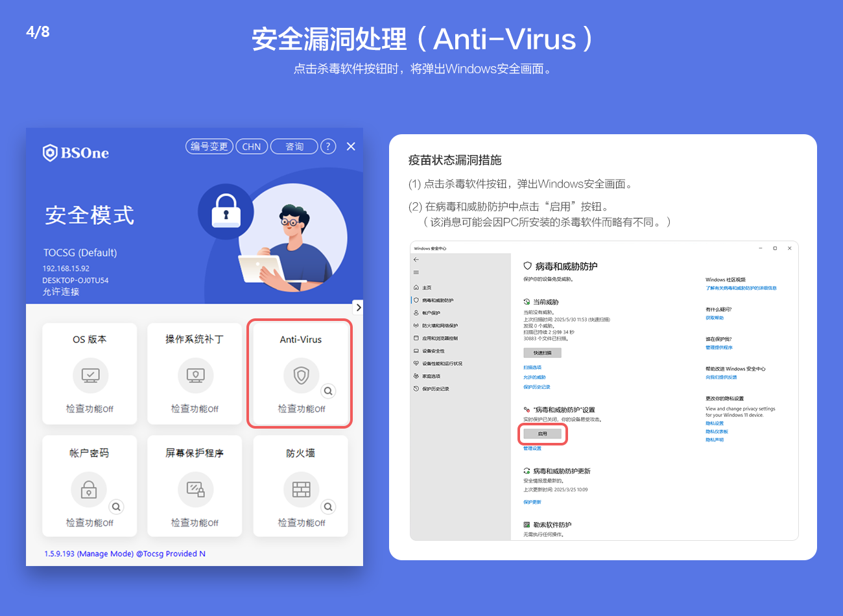Click the 编号变更 button
Screen dimensions: 843x616
pyautogui.click(x=209, y=147)
